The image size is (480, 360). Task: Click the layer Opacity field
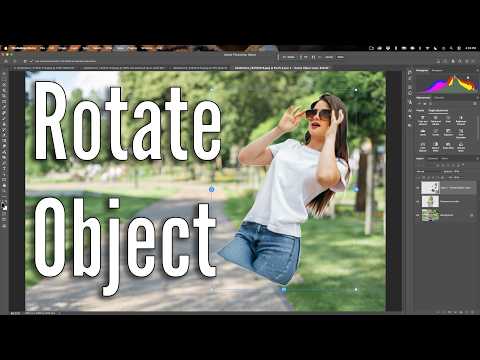point(457,171)
